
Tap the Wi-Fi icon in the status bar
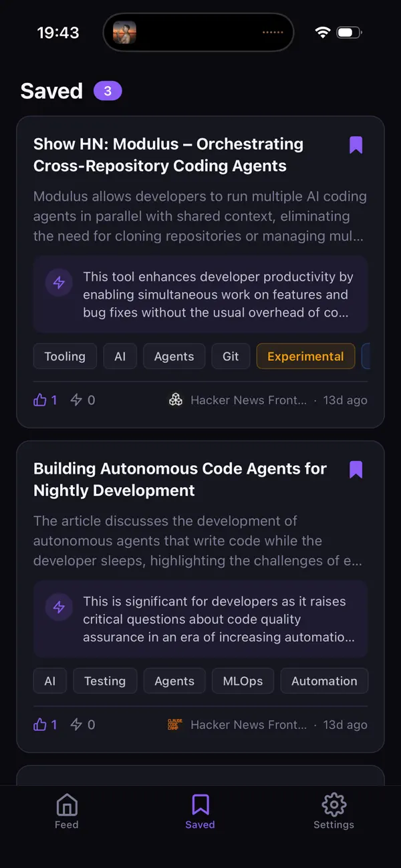[323, 31]
